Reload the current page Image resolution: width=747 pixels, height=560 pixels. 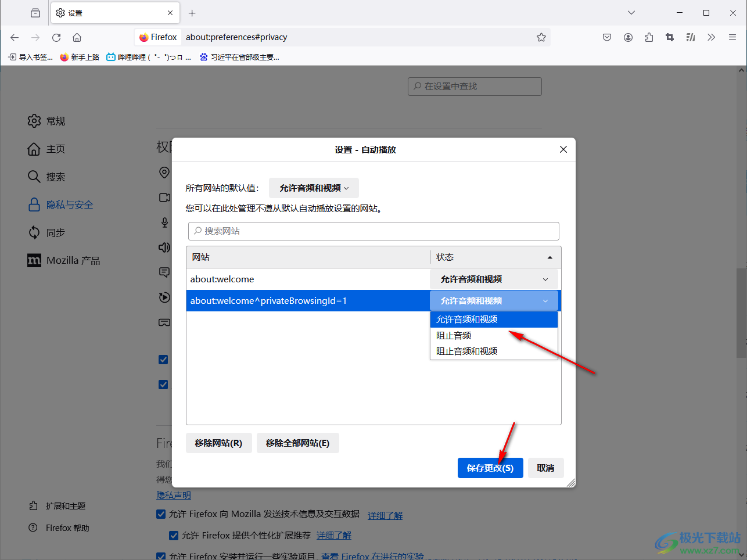pos(56,37)
